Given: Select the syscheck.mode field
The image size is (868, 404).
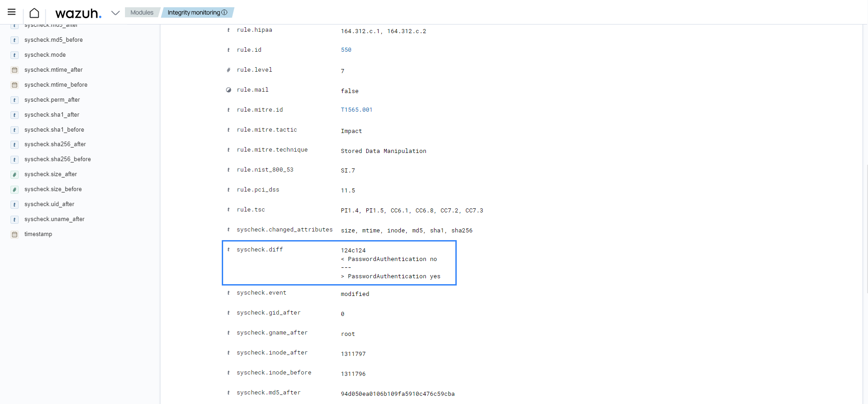Looking at the screenshot, I should click(x=45, y=55).
